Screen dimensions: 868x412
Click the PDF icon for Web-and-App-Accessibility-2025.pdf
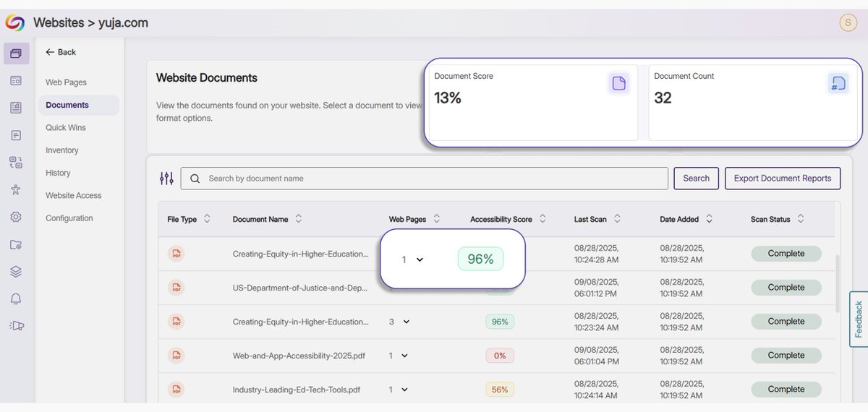(176, 356)
